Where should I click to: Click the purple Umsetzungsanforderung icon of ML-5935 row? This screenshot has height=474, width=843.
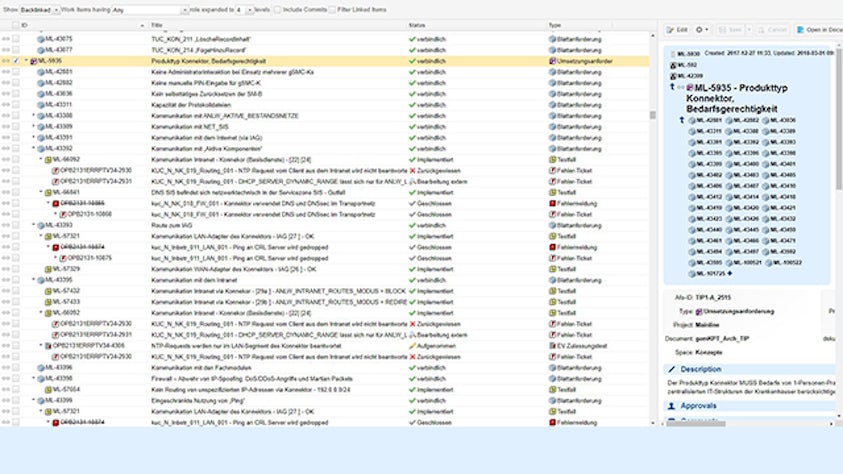(33, 61)
